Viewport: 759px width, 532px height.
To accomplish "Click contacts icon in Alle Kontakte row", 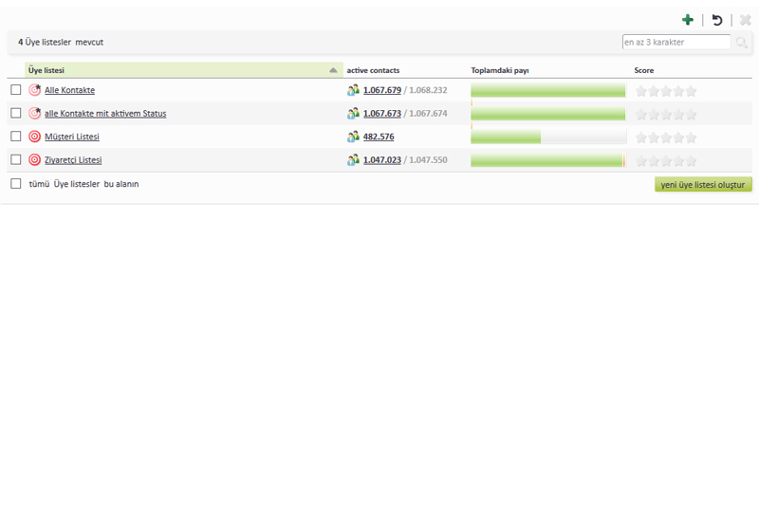I will (353, 90).
